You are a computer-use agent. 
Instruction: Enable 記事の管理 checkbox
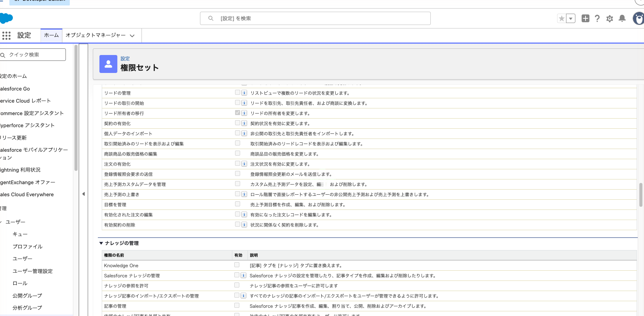click(237, 305)
